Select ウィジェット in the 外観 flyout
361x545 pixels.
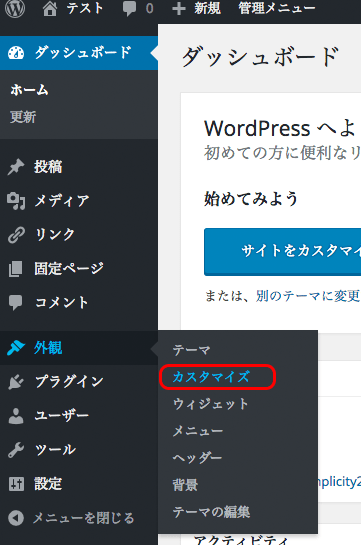coord(211,404)
